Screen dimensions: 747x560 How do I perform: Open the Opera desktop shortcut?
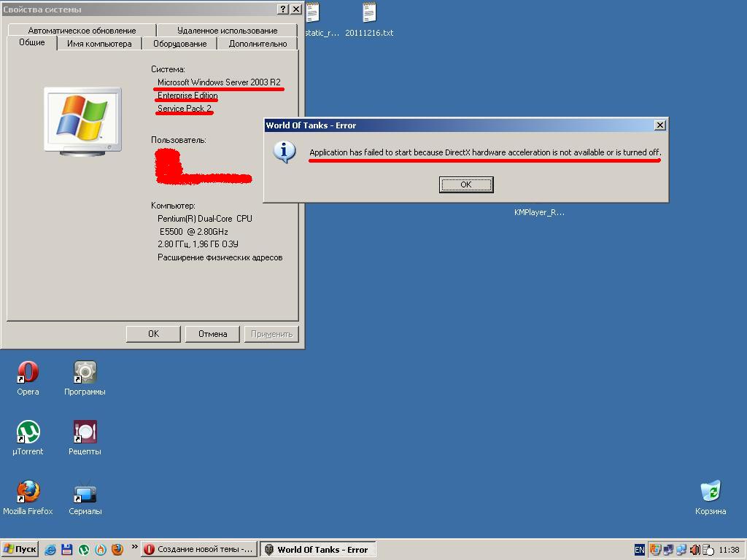(x=28, y=378)
